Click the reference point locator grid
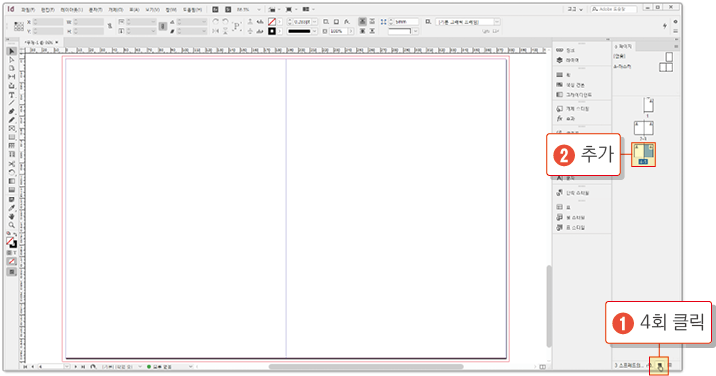Image resolution: width=716 pixels, height=376 pixels. coord(19,26)
